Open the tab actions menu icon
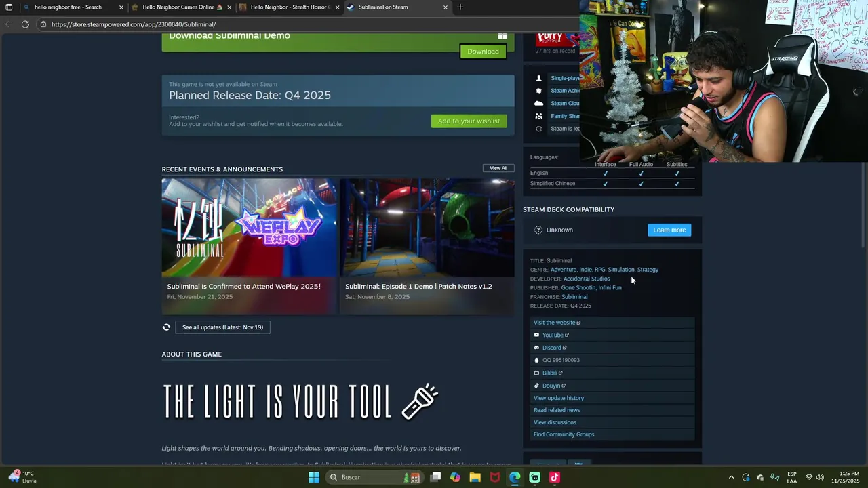This screenshot has width=868, height=488. click(x=9, y=7)
